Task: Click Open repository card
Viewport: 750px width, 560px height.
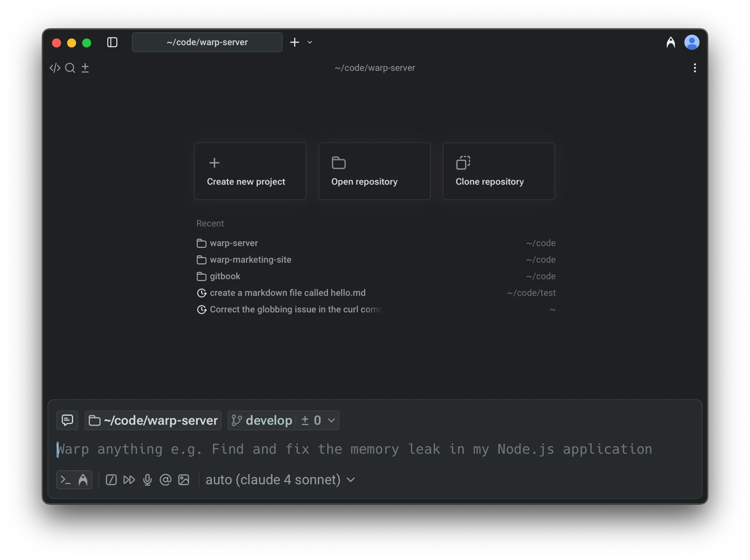Action: (x=375, y=171)
